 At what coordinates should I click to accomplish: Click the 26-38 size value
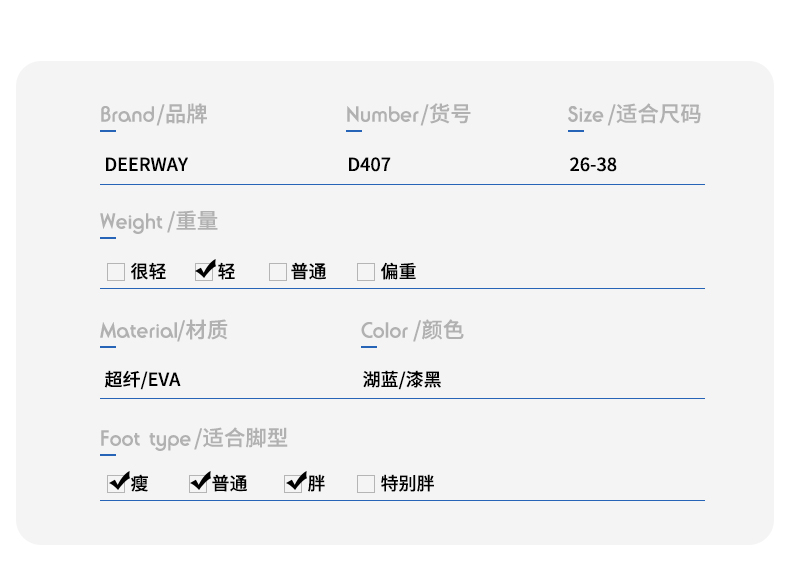point(593,165)
